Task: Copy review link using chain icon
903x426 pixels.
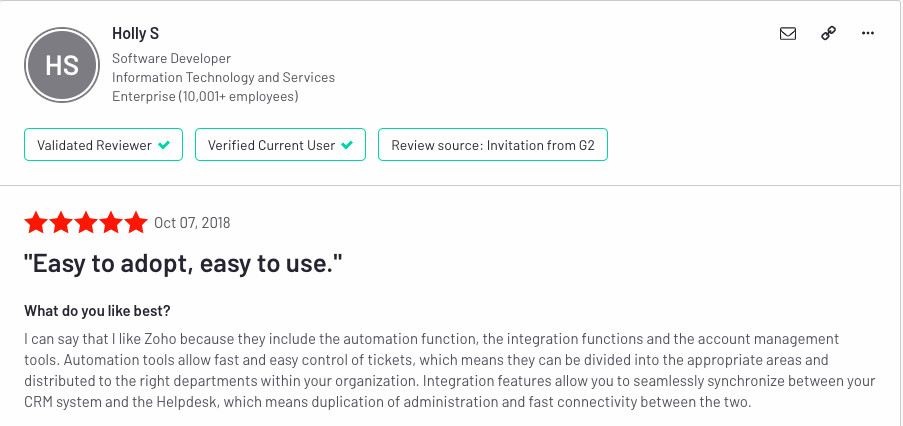Action: (828, 33)
